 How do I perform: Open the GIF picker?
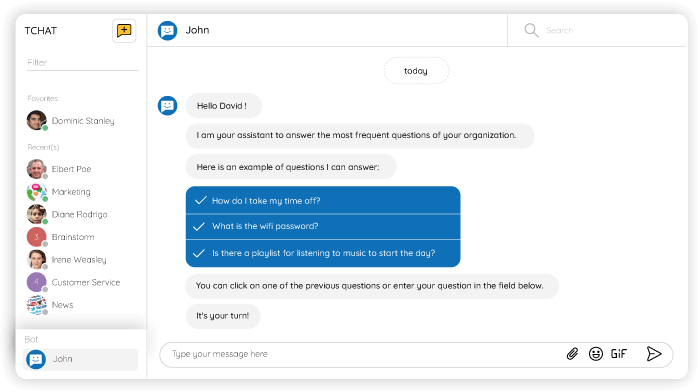tap(619, 354)
